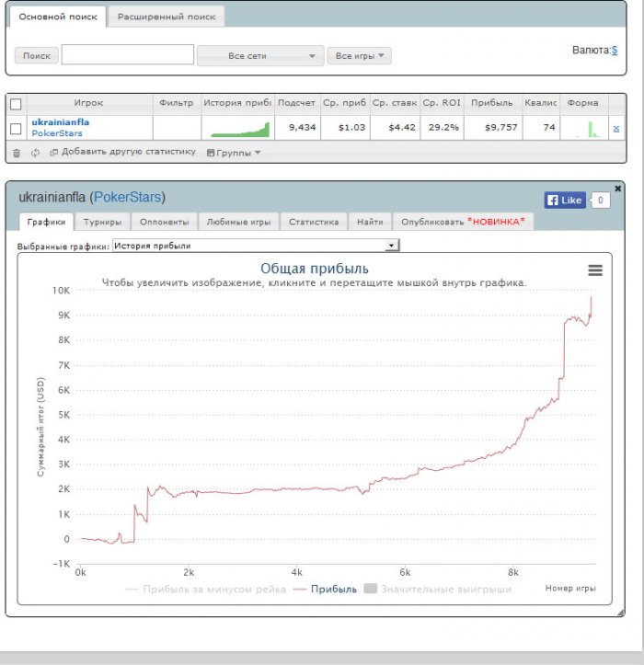
Task: Open the Найти tab
Action: 370,222
